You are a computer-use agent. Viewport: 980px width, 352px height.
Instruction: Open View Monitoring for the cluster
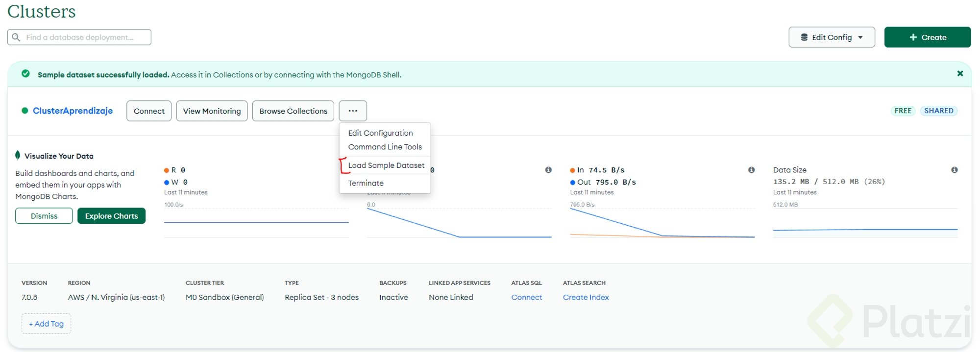[x=212, y=111]
